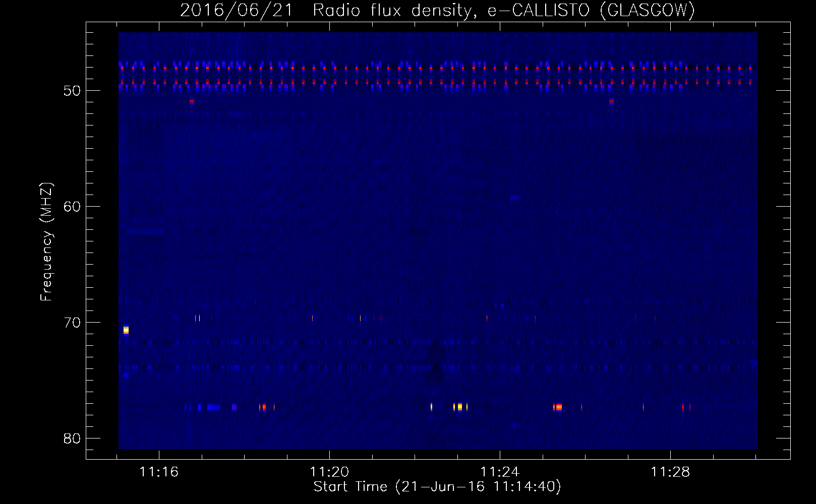Click the 60 frequency tick label

72,207
